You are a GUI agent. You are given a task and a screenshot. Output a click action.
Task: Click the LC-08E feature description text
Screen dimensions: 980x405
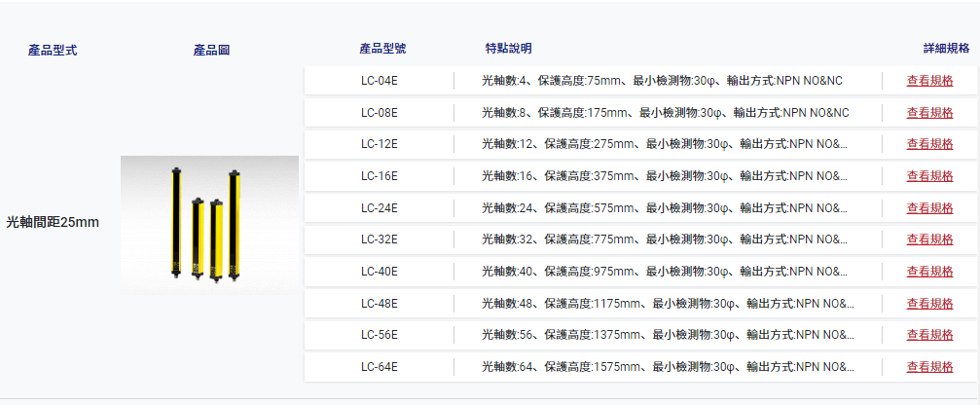666,113
